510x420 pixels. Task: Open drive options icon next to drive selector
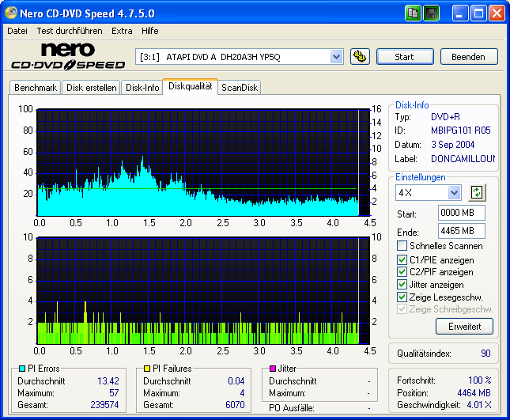pyautogui.click(x=360, y=57)
